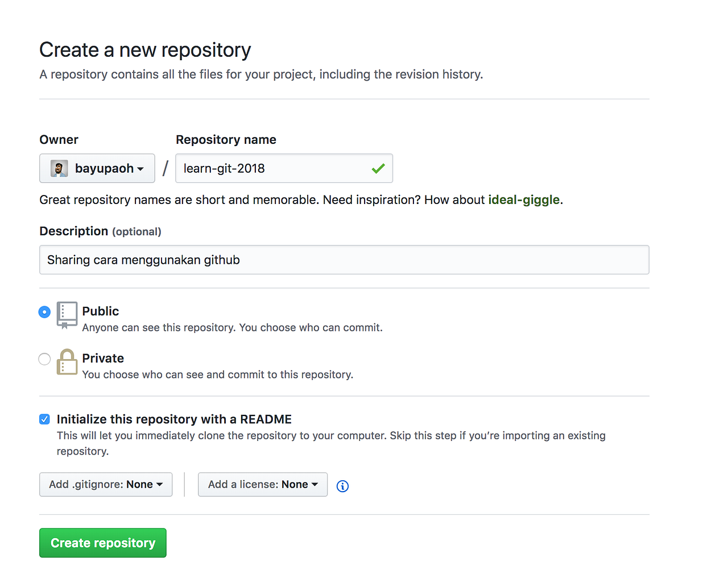Click the Create repository button
Screen dimensions: 728x570
click(102, 542)
